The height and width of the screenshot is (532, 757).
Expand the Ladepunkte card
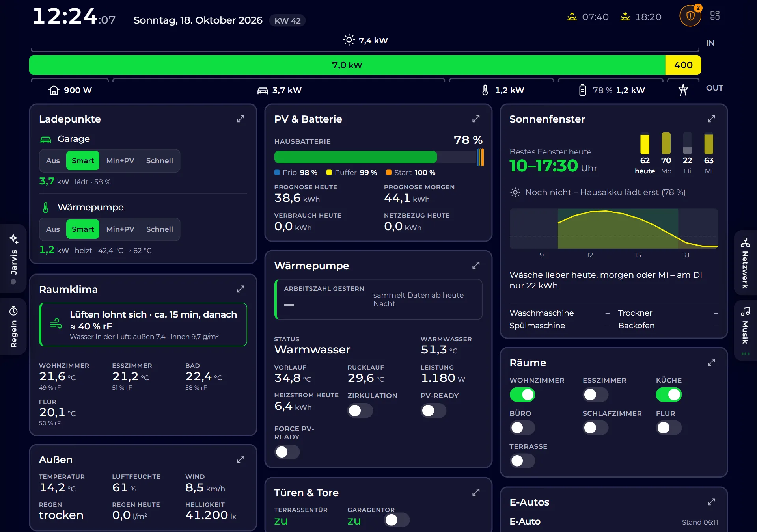pyautogui.click(x=241, y=119)
